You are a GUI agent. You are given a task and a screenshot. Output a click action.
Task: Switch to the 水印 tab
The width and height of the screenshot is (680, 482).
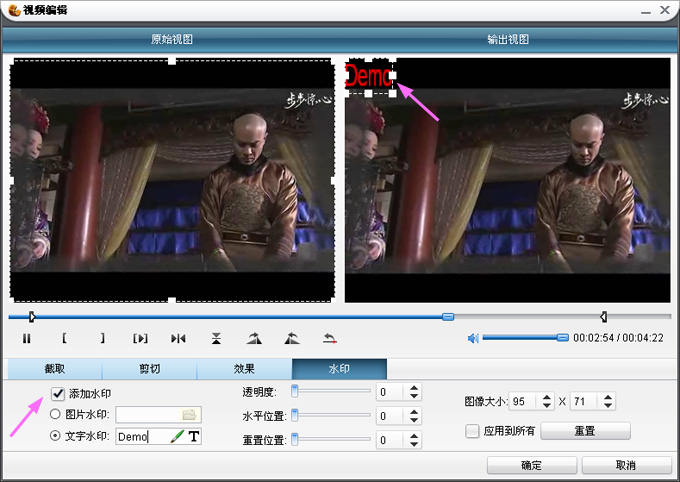click(339, 369)
